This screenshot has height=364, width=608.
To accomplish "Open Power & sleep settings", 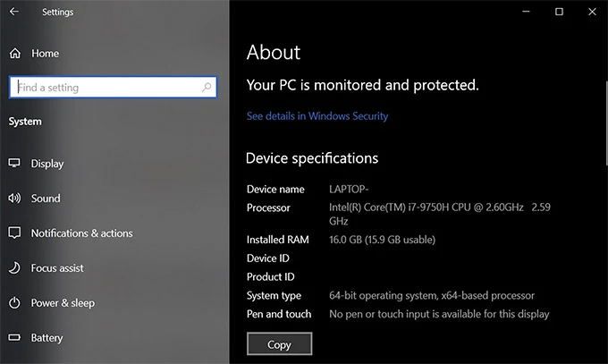I will [63, 303].
